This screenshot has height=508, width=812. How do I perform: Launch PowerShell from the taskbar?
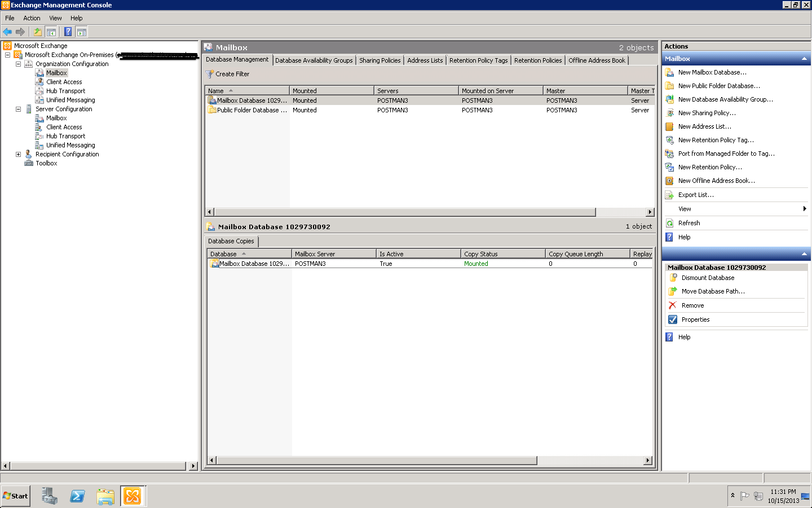coord(77,496)
